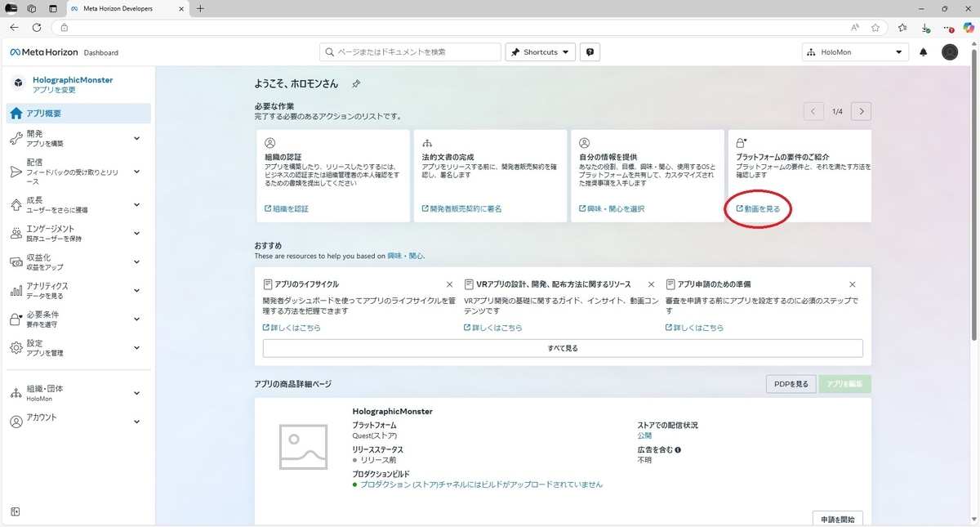Open the 組織を認証 link
The image size is (980, 527).
tap(287, 209)
